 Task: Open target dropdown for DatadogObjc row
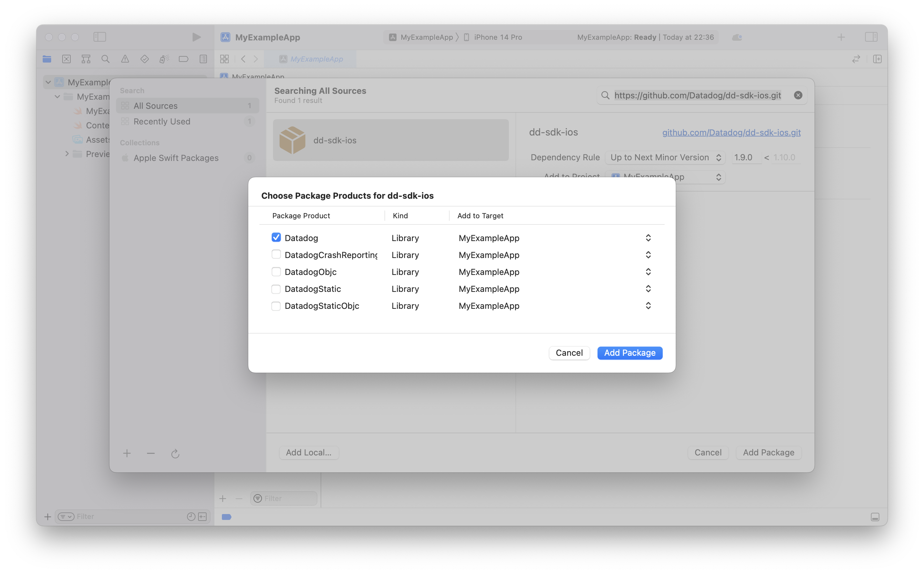(648, 272)
